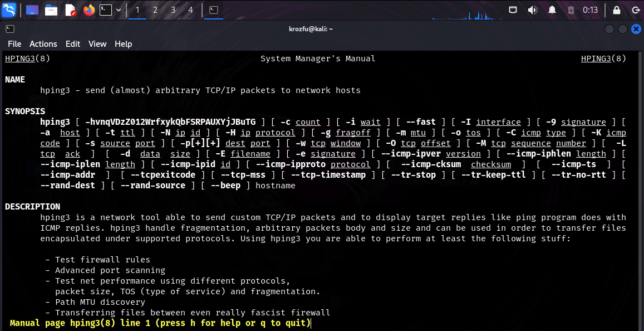Launch Firefox web browser

pos(89,10)
